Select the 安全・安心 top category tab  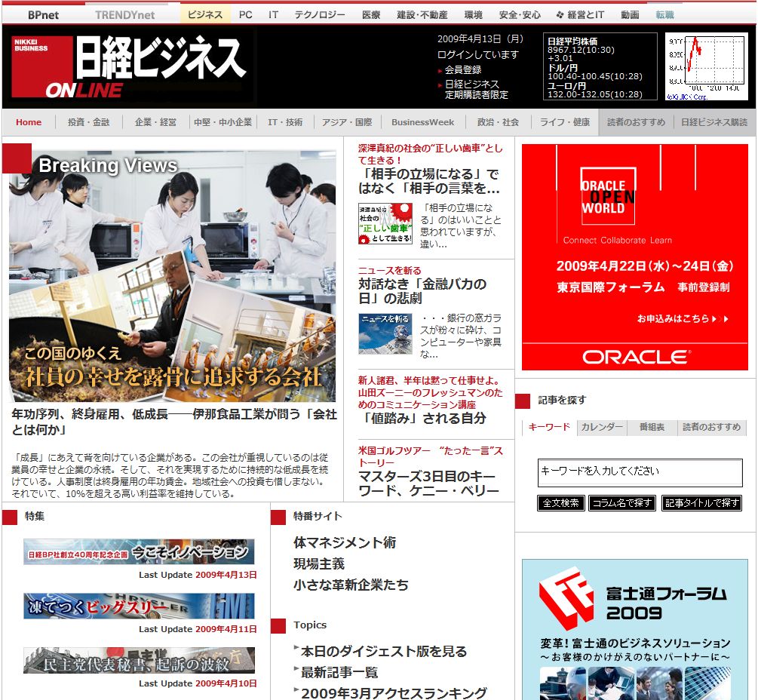click(520, 15)
